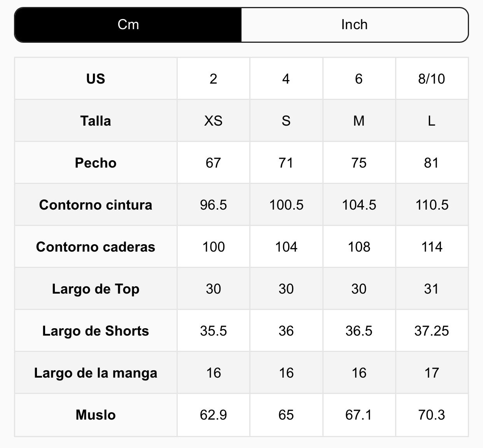Click the US size 4 cell
The width and height of the screenshot is (483, 448).
point(286,79)
